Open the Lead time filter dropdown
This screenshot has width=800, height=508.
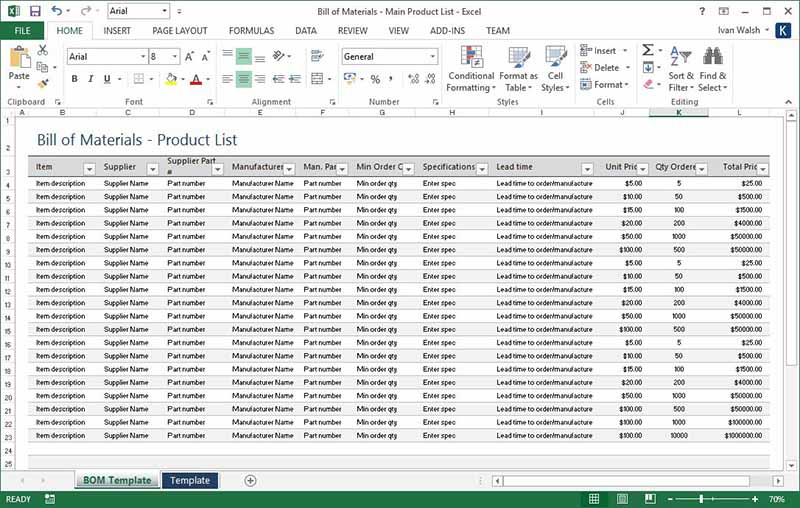click(x=587, y=169)
